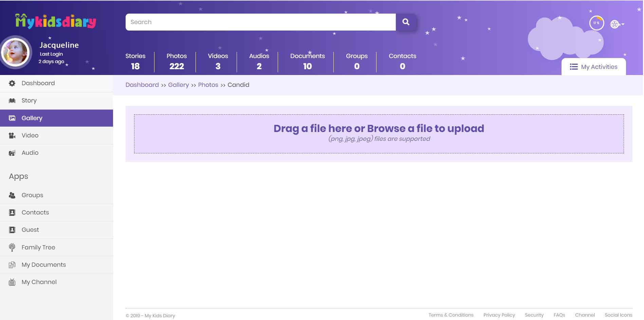Open the settings dropdown in top-right corner
Screen dimensions: 644x320
[617, 24]
